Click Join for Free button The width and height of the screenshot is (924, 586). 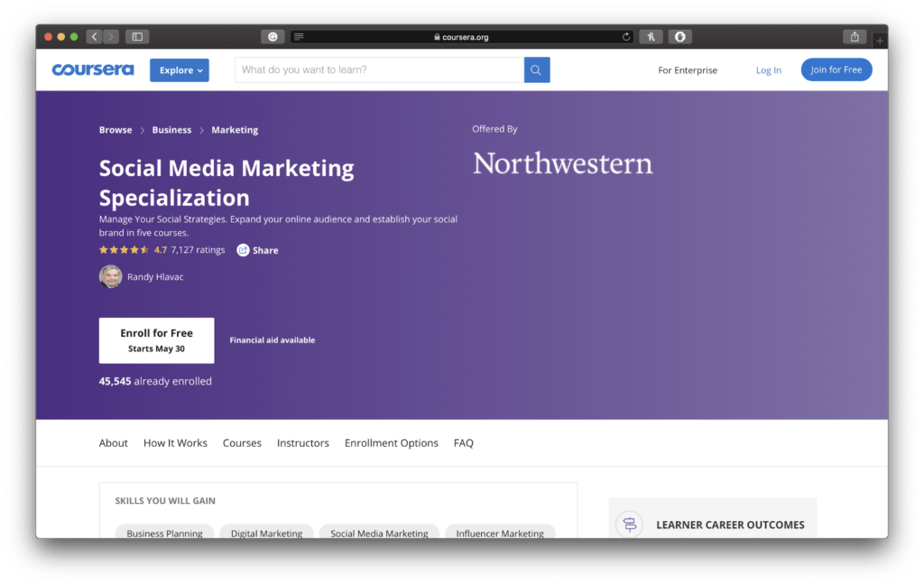(x=836, y=70)
